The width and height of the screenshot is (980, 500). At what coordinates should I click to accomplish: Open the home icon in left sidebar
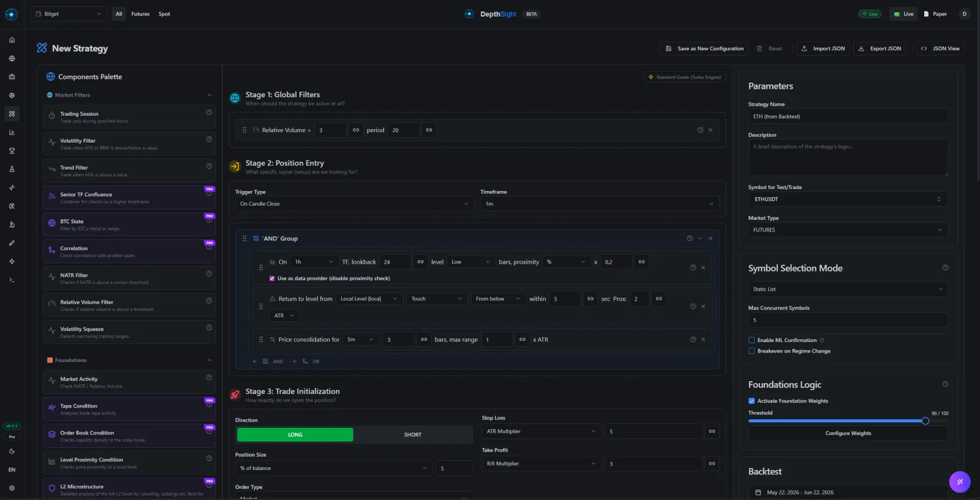12,40
